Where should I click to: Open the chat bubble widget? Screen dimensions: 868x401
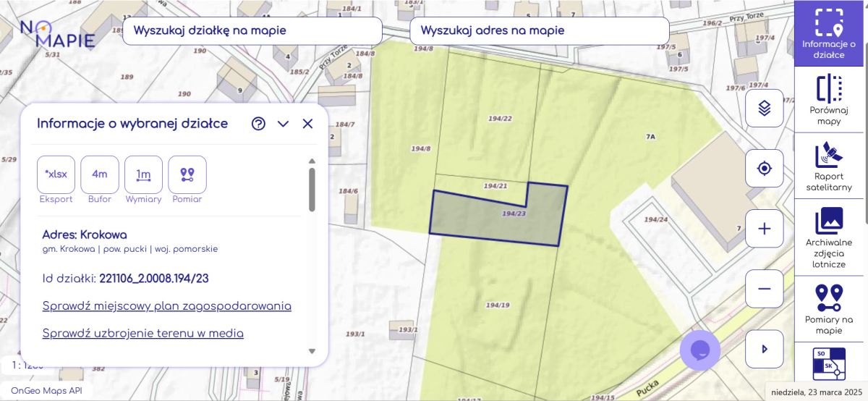point(700,350)
